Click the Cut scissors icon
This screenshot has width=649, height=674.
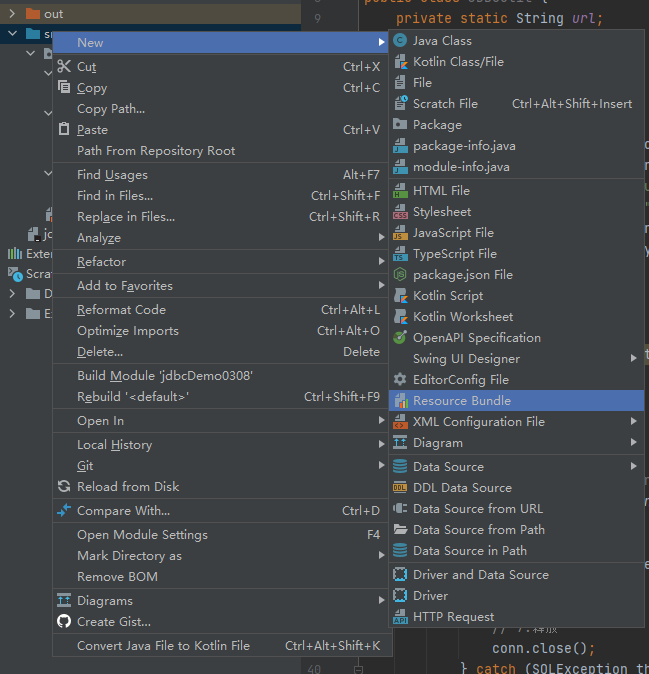pyautogui.click(x=64, y=66)
